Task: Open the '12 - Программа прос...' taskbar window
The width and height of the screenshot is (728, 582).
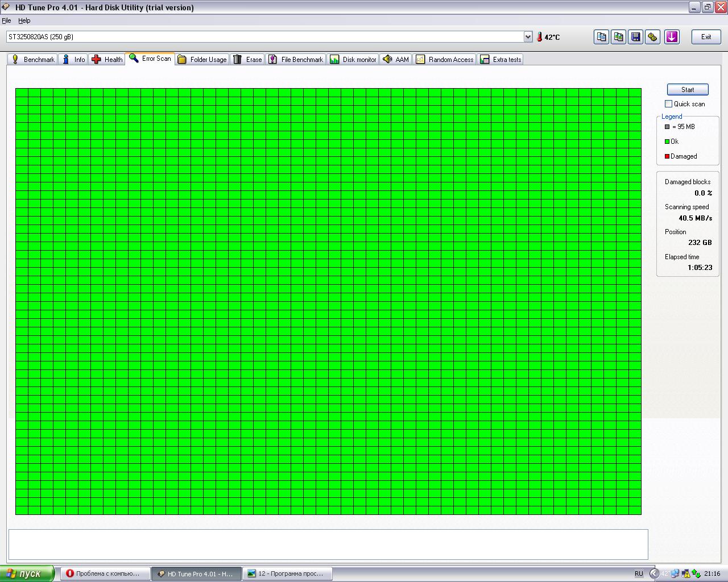Action: click(287, 573)
